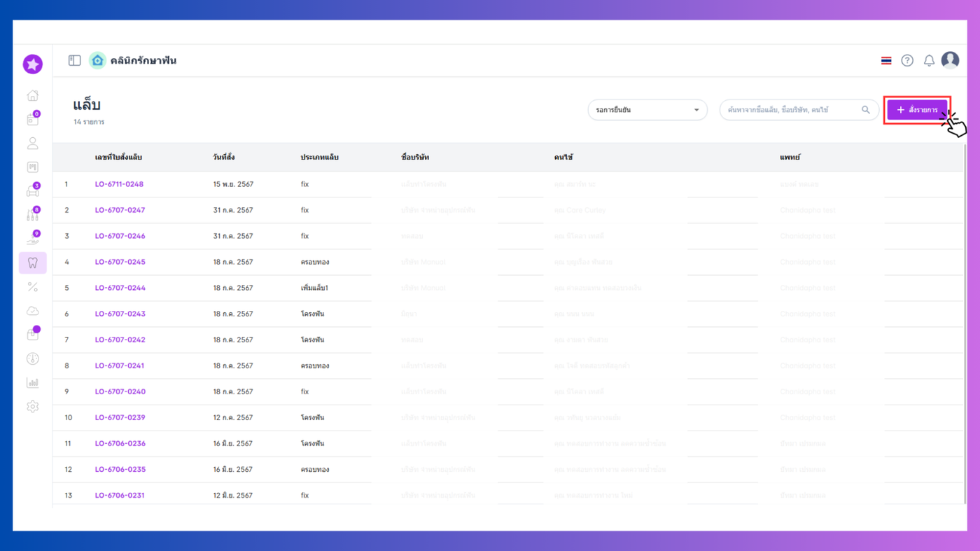The height and width of the screenshot is (551, 980).
Task: Toggle the sidebar panel icon in header
Action: click(74, 61)
